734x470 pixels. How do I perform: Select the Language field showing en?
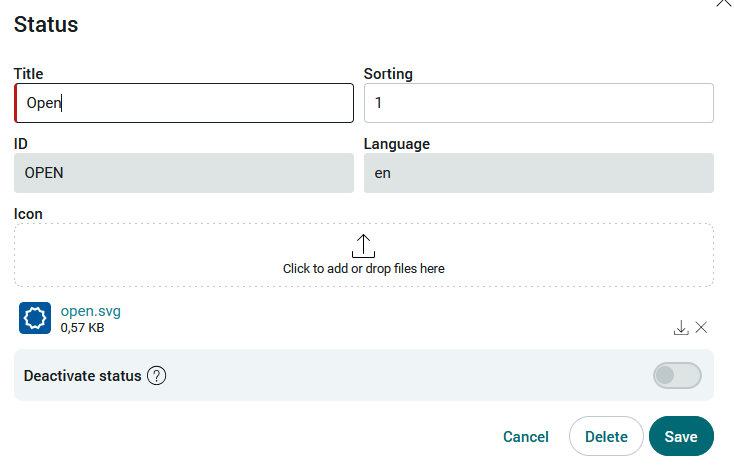tap(539, 173)
